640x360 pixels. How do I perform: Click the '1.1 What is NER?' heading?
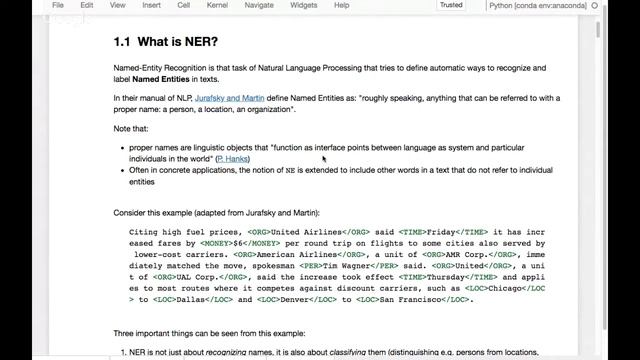(x=166, y=42)
